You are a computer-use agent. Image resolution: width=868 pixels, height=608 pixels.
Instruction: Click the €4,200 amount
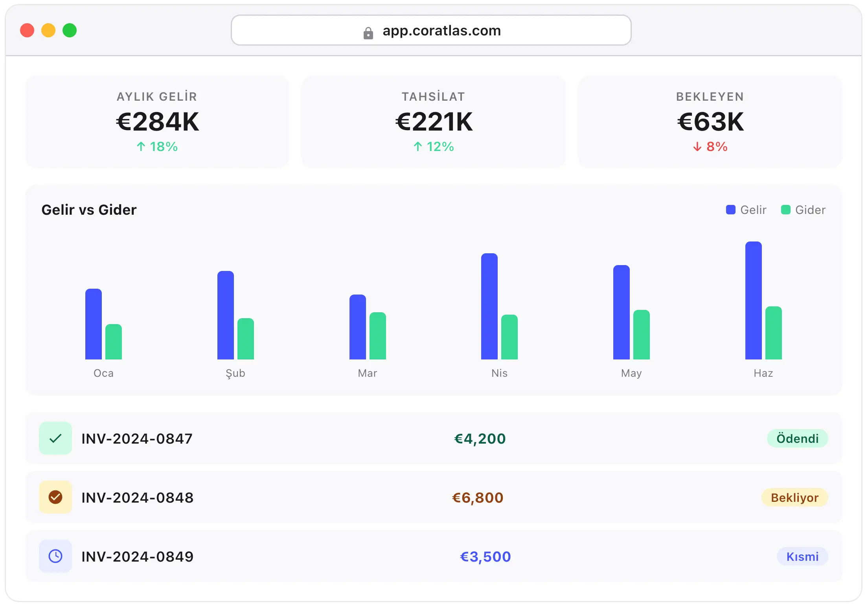pos(480,438)
